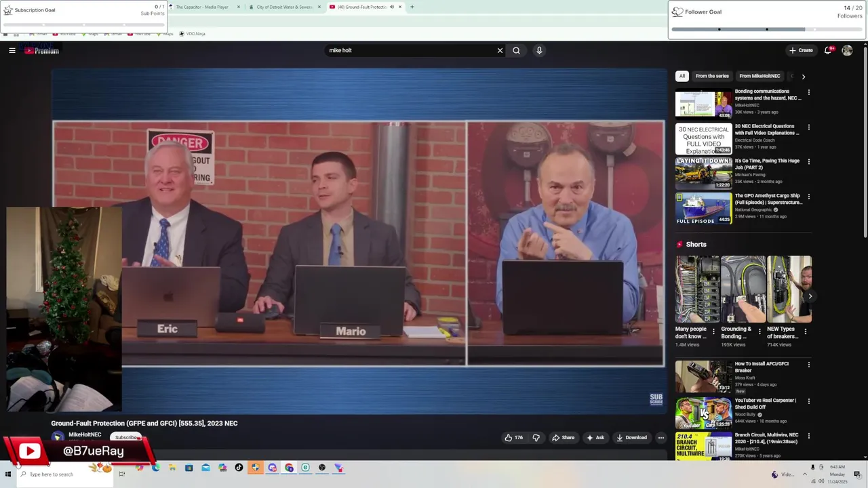The height and width of the screenshot is (488, 868).
Task: Click the Windows Type here to search box
Action: [64, 474]
